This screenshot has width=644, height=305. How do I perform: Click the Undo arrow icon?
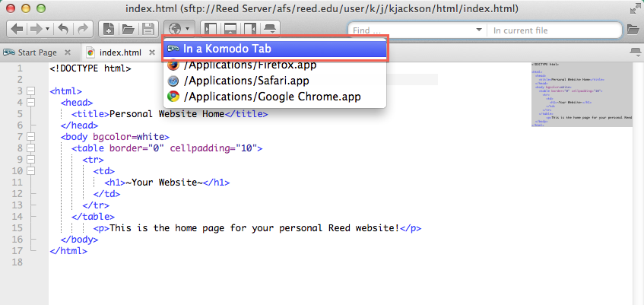coord(64,30)
